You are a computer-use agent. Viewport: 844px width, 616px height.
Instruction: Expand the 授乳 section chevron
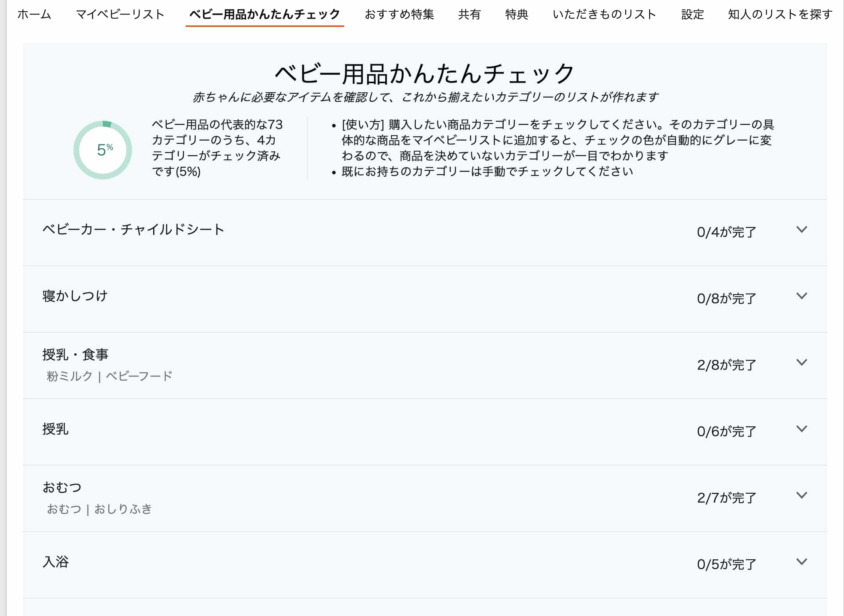(x=801, y=429)
